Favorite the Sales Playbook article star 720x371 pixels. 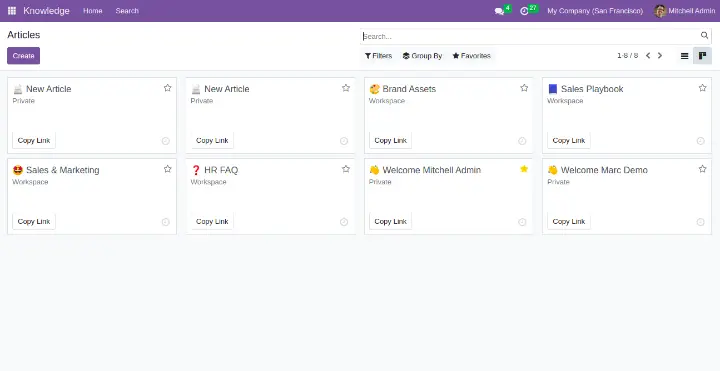pos(702,88)
